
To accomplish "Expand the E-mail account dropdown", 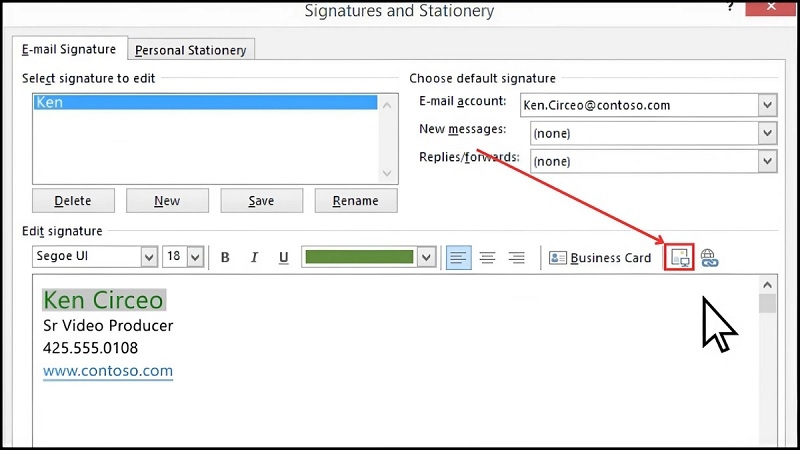I will coord(767,105).
